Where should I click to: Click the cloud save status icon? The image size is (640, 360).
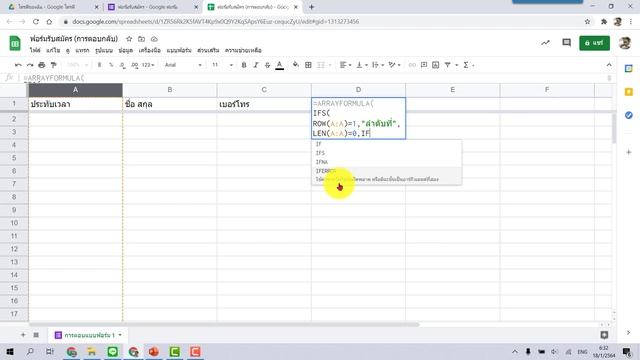click(x=154, y=39)
